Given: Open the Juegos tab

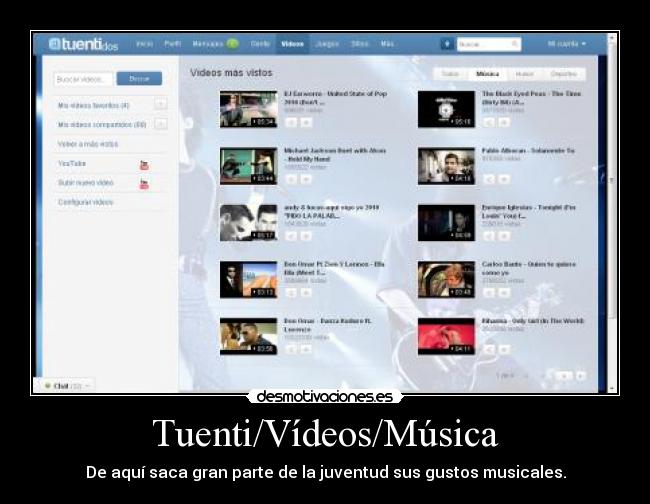Looking at the screenshot, I should coord(327,44).
